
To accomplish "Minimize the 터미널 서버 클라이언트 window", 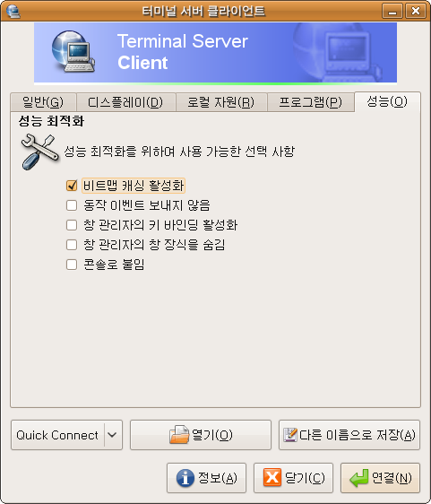I will 392,11.
